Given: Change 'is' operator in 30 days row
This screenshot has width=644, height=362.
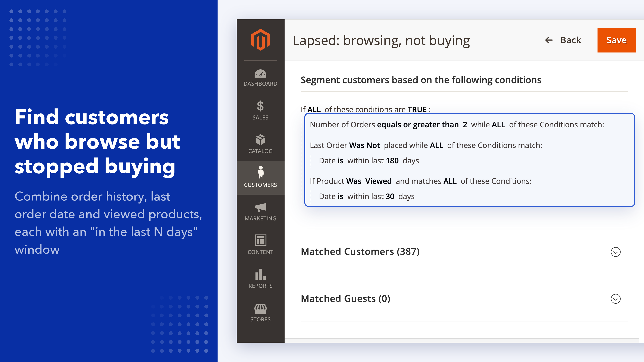Looking at the screenshot, I should pos(340,196).
